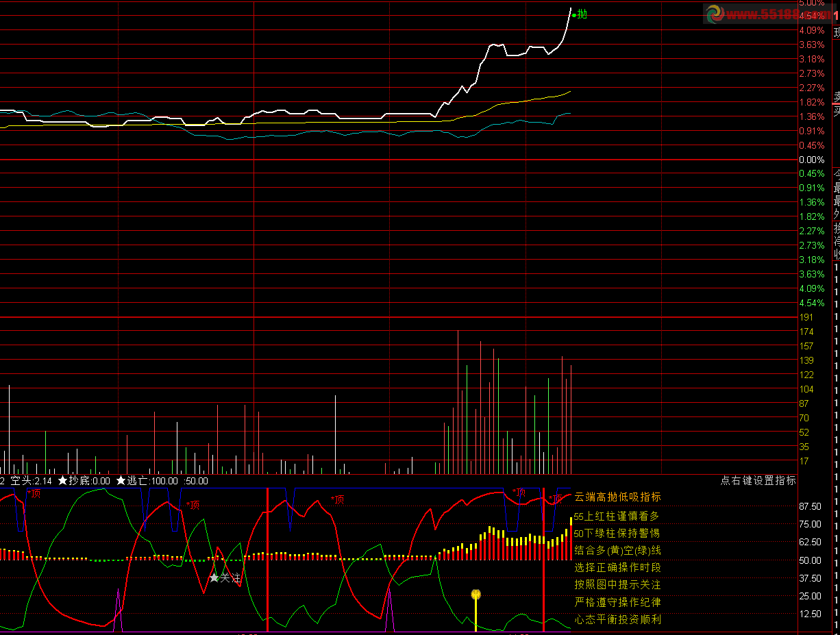
Task: Click the green 2.27% axis label
Action: click(812, 231)
